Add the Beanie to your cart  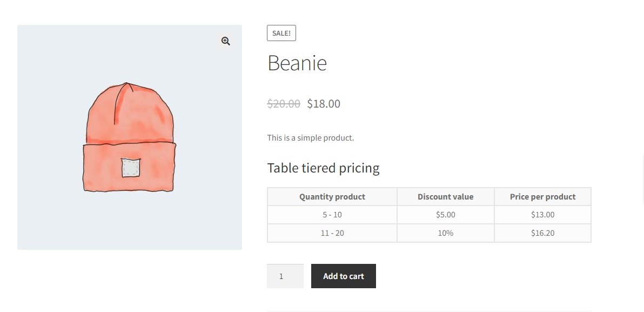coord(343,276)
